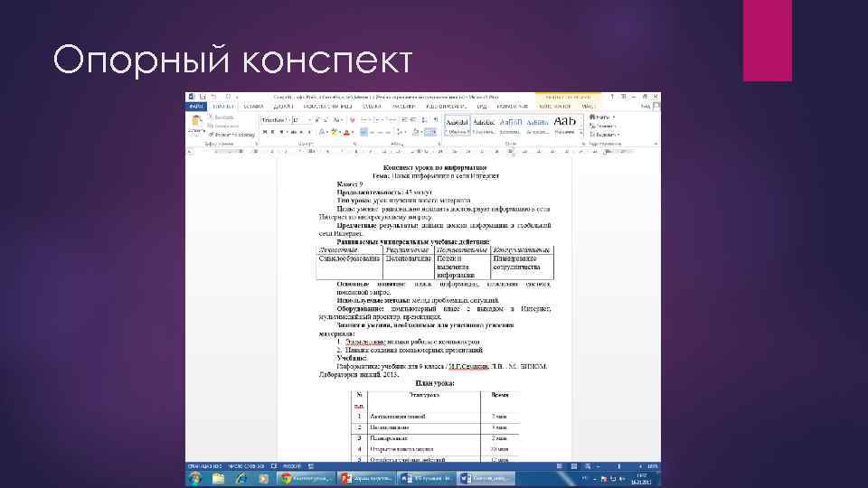This screenshot has height=488, width=868.
Task: Open the Select dropdown in Editing group
Action: tap(603, 135)
